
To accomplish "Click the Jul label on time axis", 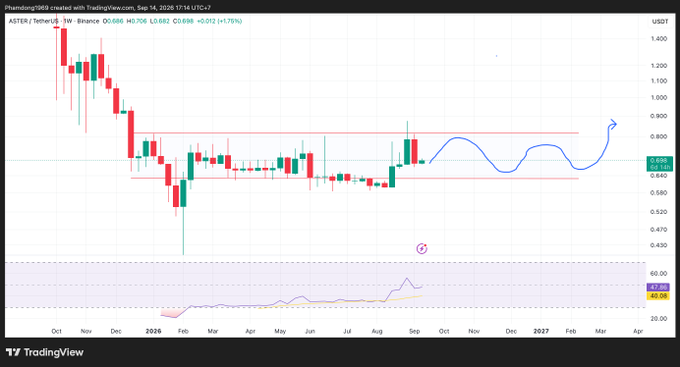I will 347,331.
